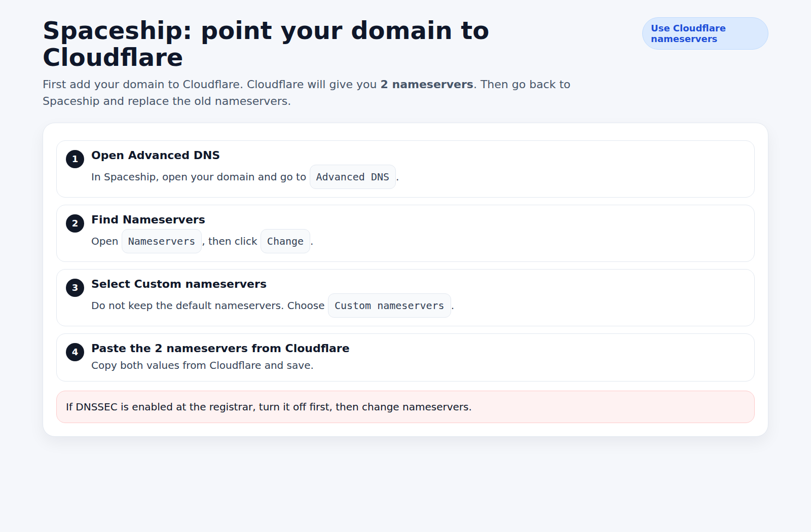Viewport: 811px width, 532px height.
Task: Click the pink DNSSEC warning banner
Action: tap(405, 406)
